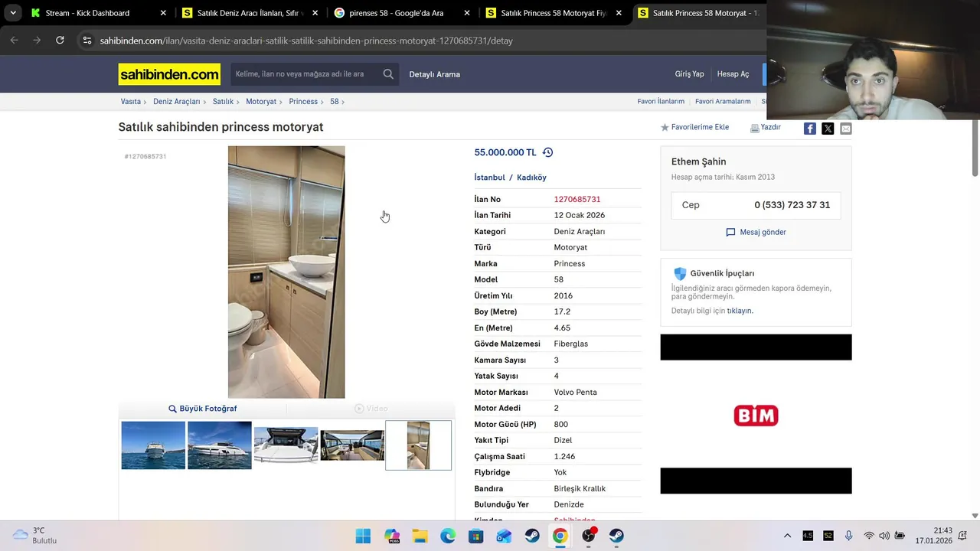Click the sahibinden.com logo
Image resolution: width=980 pixels, height=551 pixels.
click(x=169, y=74)
